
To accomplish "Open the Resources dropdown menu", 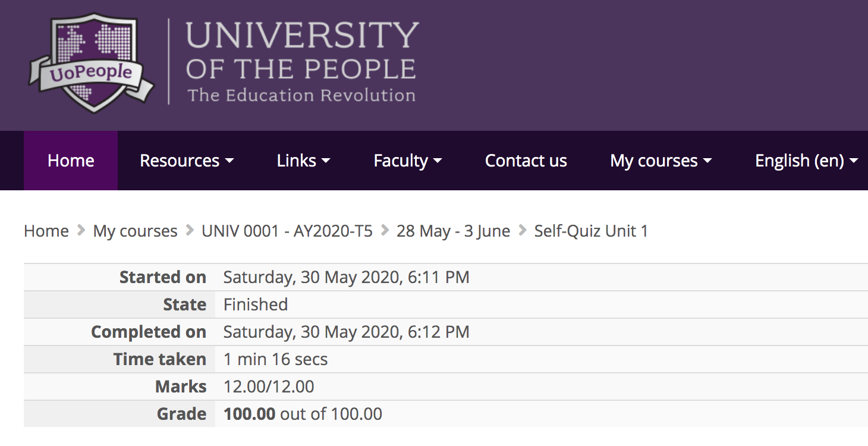I will [186, 161].
